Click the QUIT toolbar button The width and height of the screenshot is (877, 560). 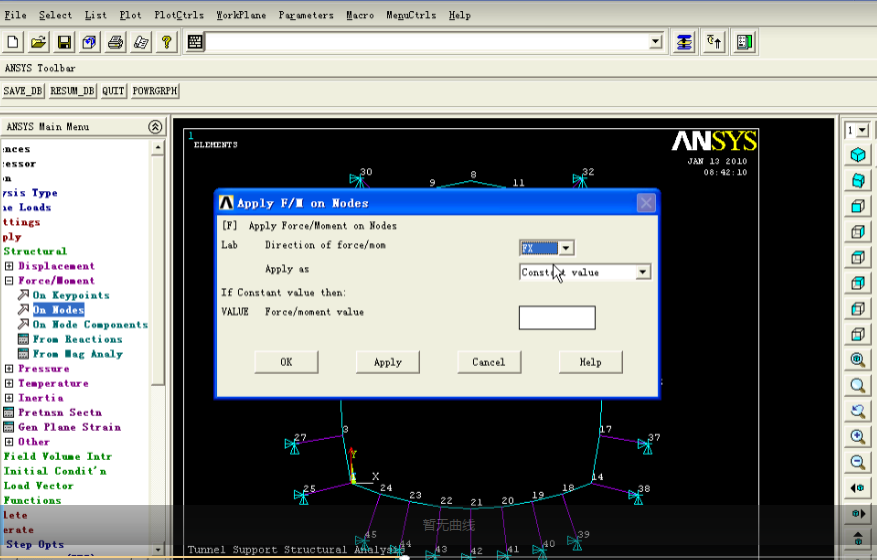tap(113, 91)
